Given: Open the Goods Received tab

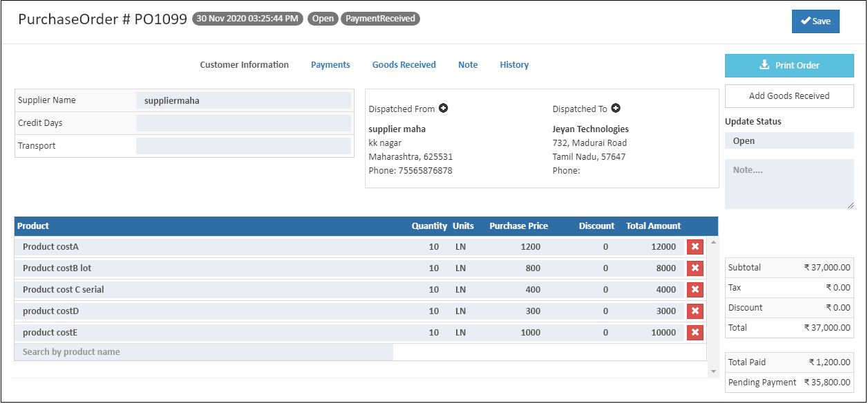Looking at the screenshot, I should (x=404, y=64).
